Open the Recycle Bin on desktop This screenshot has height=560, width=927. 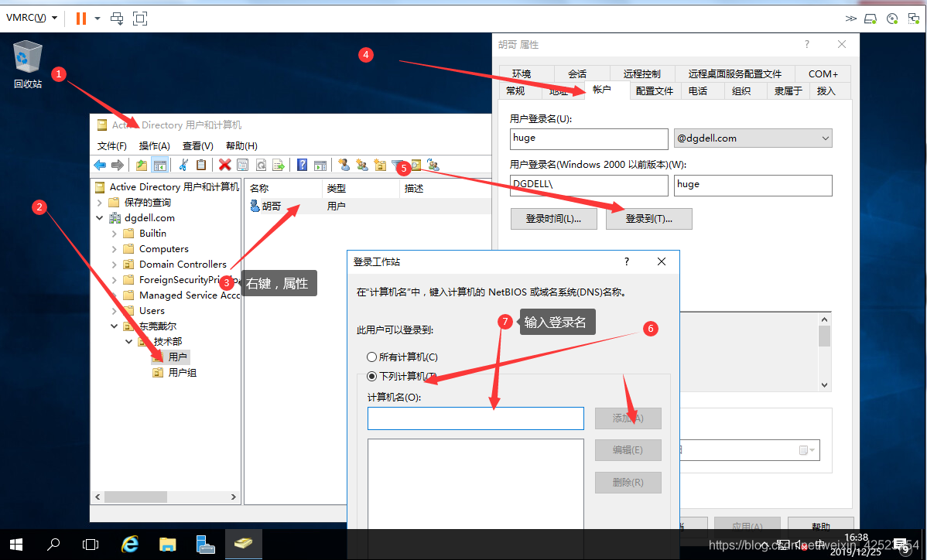click(x=28, y=64)
